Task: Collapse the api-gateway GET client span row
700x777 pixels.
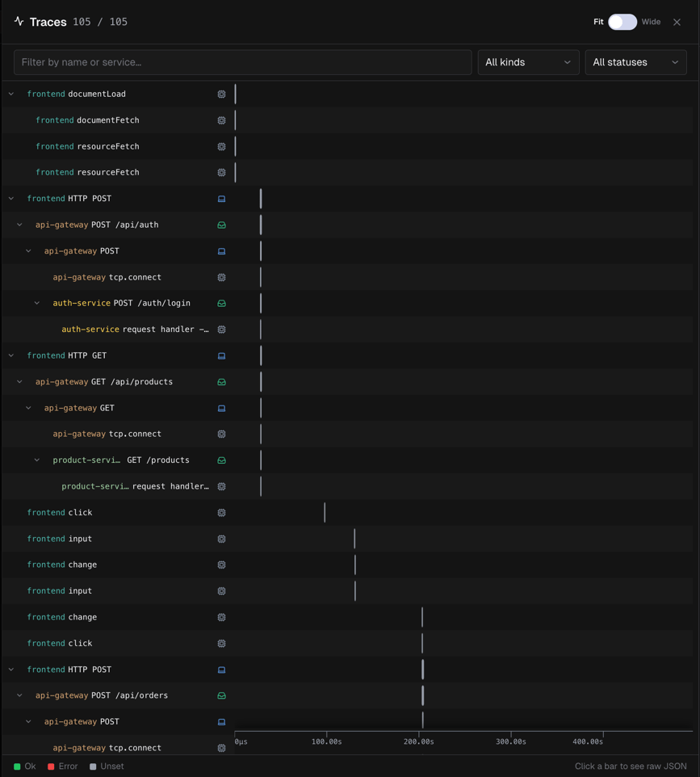Action: (28, 409)
